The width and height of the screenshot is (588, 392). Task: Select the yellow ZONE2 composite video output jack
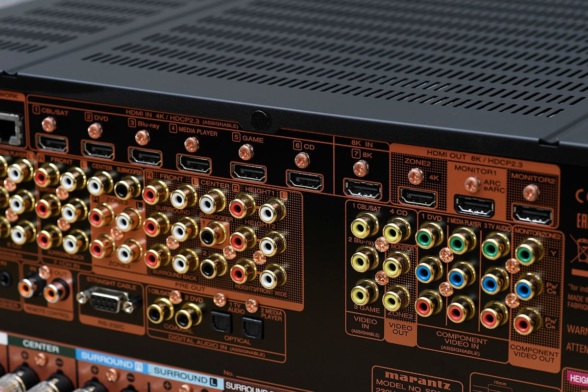[397, 298]
